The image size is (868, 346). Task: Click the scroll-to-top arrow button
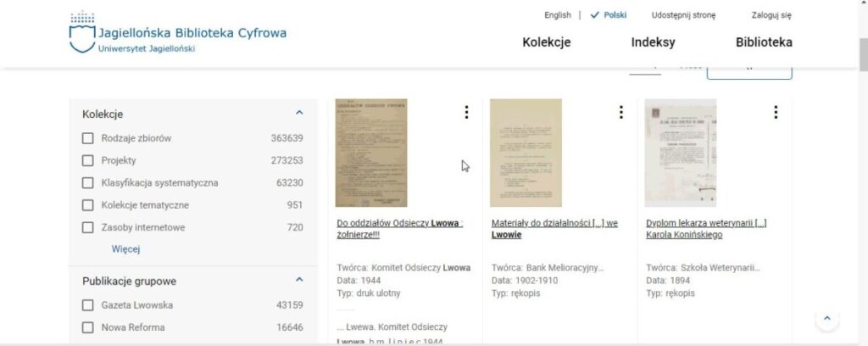(x=827, y=319)
